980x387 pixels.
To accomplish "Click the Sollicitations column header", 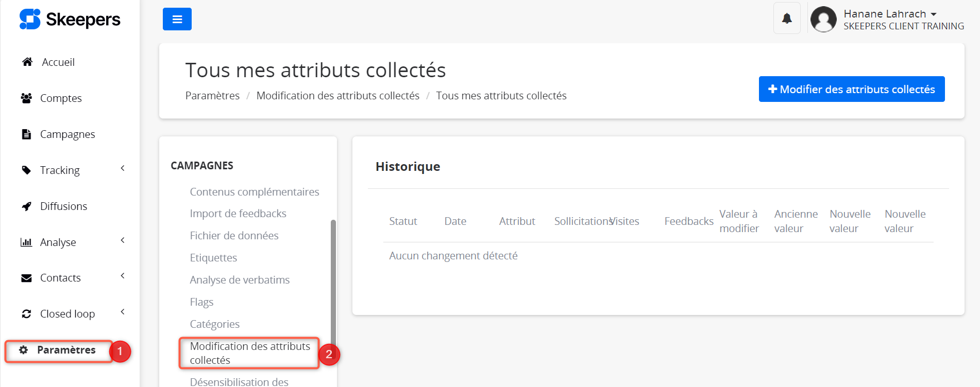I will pos(582,221).
